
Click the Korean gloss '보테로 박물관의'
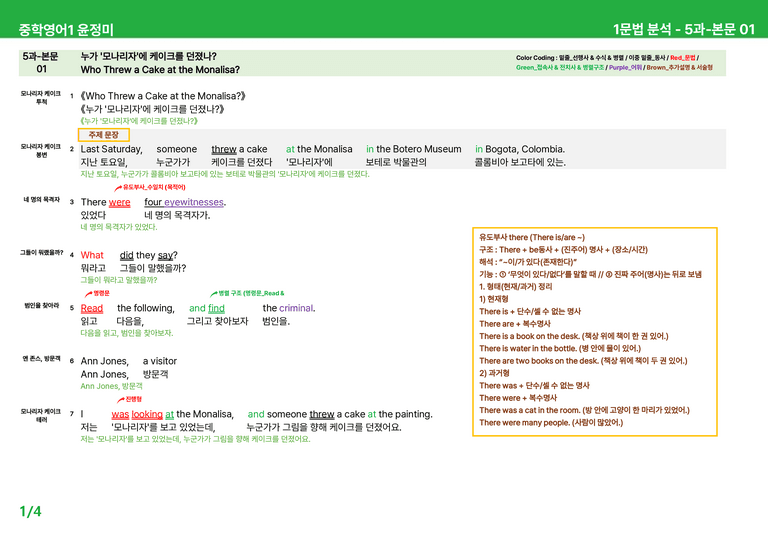396,162
